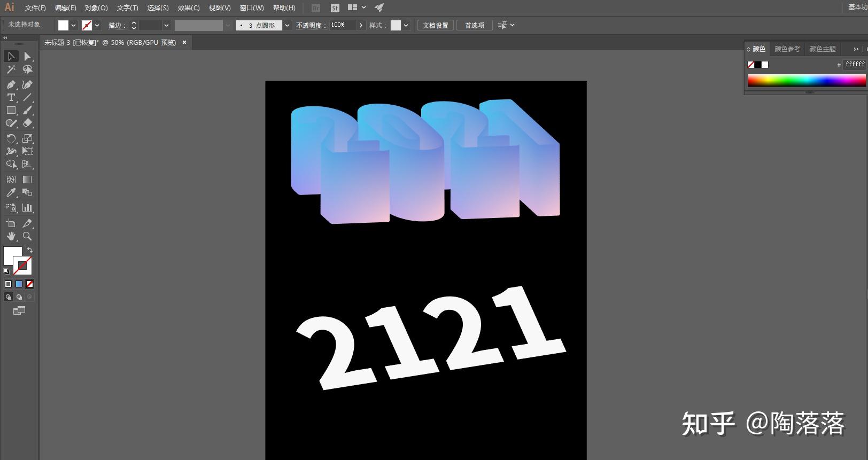Image resolution: width=868 pixels, height=460 pixels.
Task: Open the fill color dropdown in control bar
Action: 74,25
